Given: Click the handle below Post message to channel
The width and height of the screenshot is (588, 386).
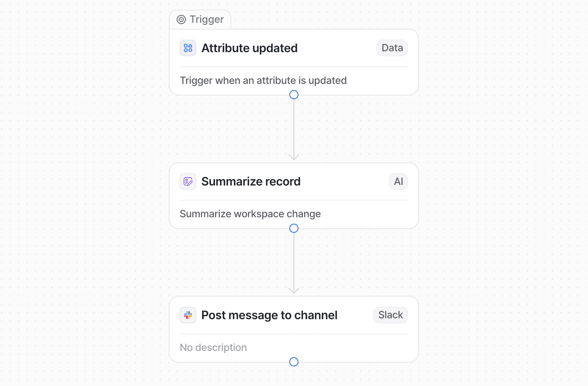Looking at the screenshot, I should pos(294,362).
